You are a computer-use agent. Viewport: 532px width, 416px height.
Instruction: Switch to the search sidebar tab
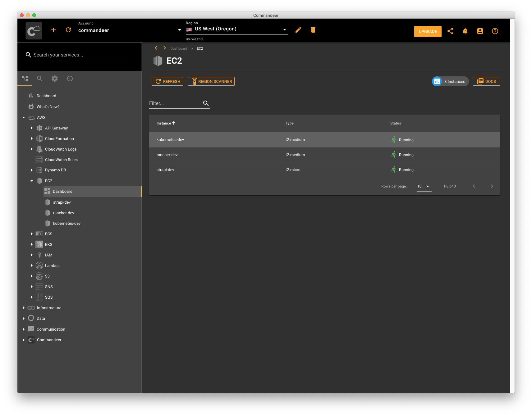(x=39, y=78)
